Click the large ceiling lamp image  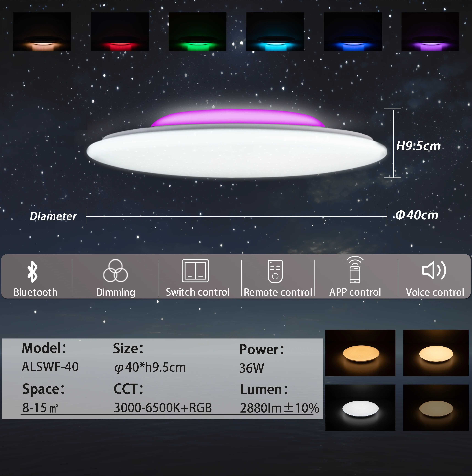pos(237,143)
